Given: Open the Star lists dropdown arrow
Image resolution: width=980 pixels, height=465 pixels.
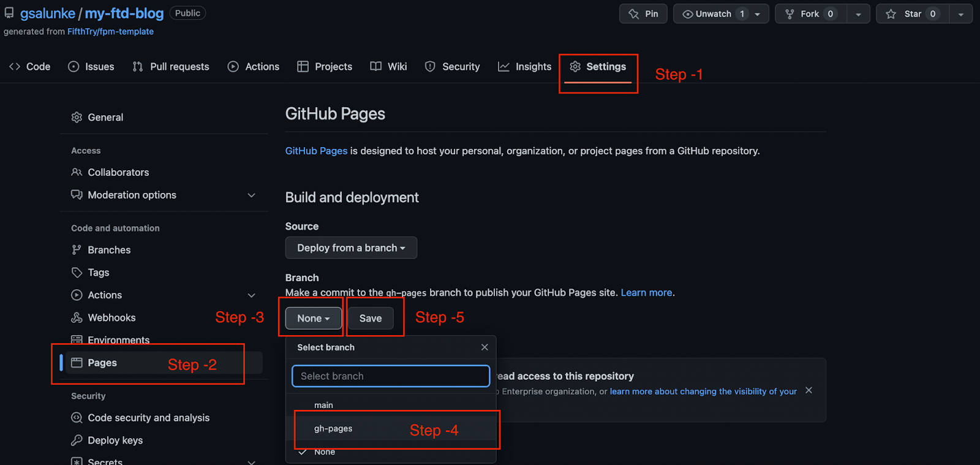Looking at the screenshot, I should pyautogui.click(x=960, y=14).
